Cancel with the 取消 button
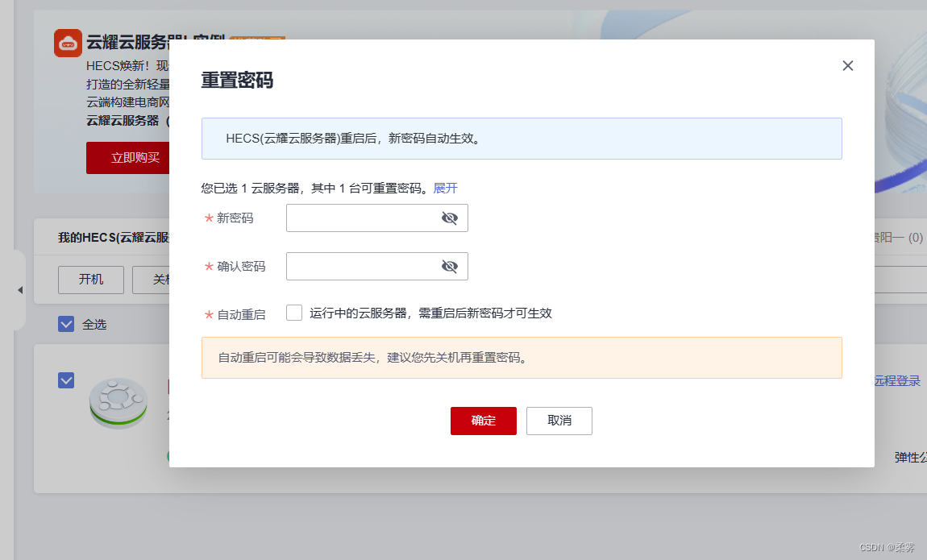 (x=559, y=421)
